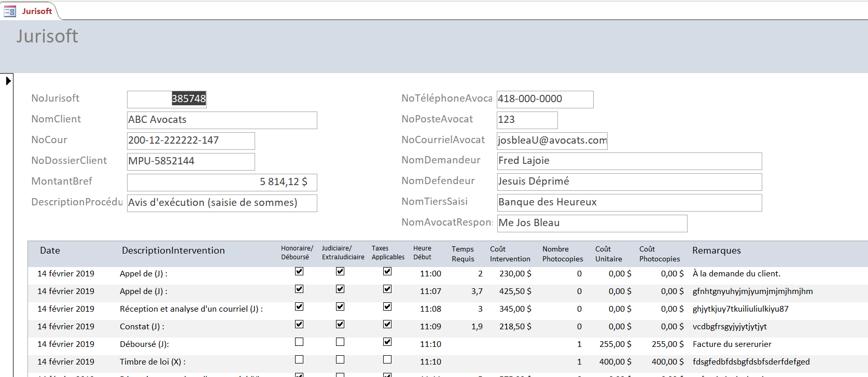
Task: Check Taxes Applicables on Timbre de loi row
Action: pyautogui.click(x=387, y=359)
